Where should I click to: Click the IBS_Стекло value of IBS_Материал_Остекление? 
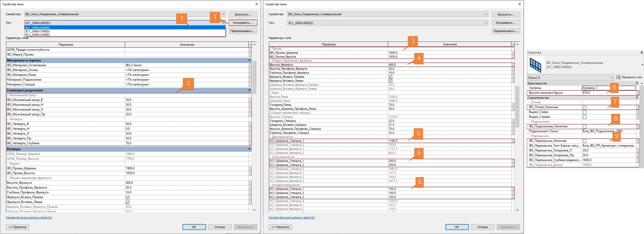click(x=187, y=65)
